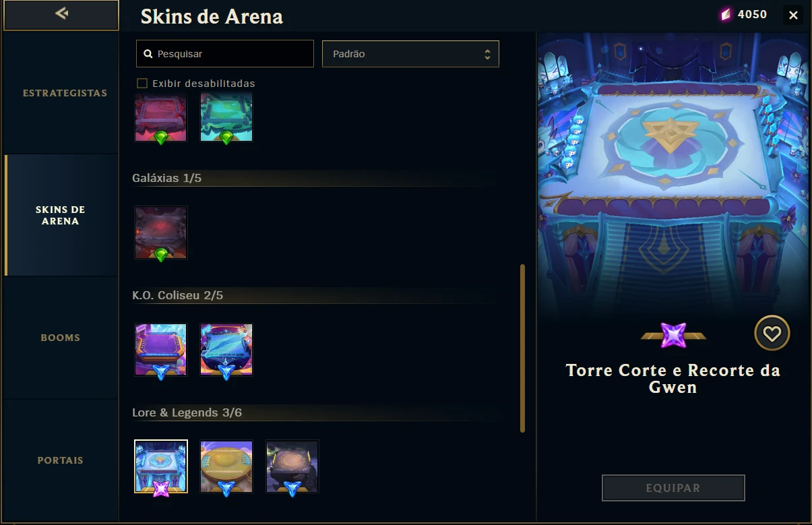Click into the Pesquisar search field
Viewport: 812px width, 525px height.
click(x=225, y=54)
